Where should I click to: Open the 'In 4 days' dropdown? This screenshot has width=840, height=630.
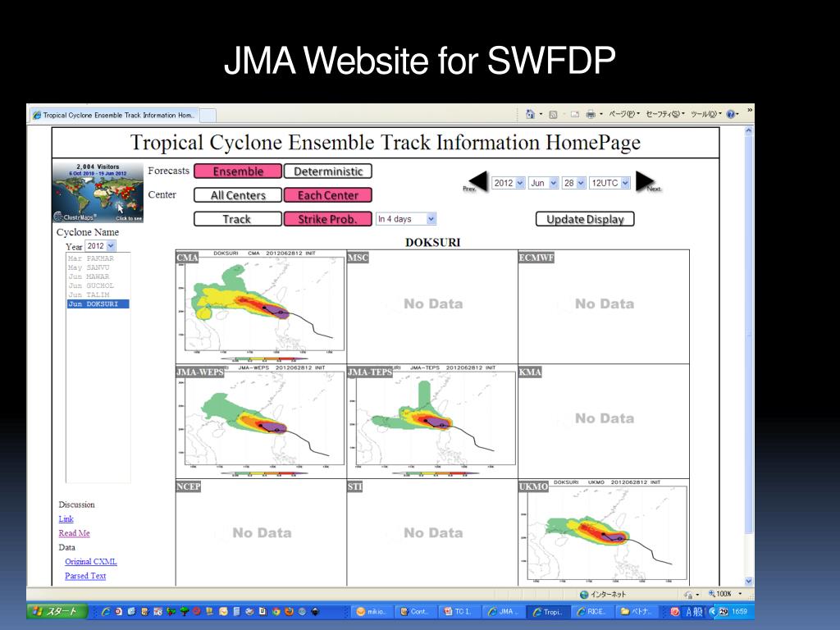pyautogui.click(x=406, y=218)
